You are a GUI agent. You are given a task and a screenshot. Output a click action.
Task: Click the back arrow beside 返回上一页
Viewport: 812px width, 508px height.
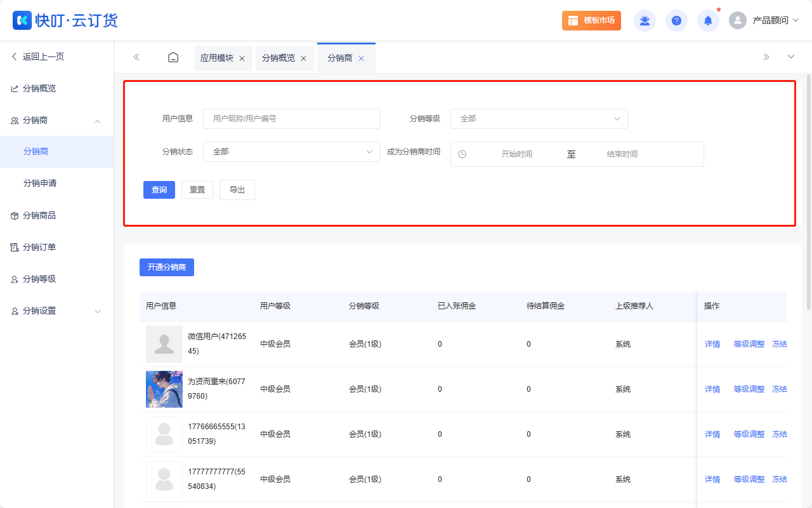click(x=15, y=57)
